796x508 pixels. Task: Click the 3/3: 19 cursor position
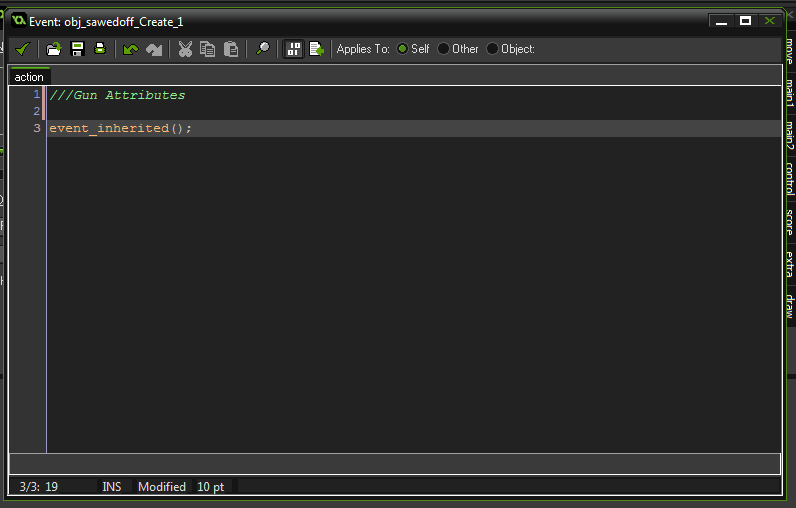tap(39, 487)
